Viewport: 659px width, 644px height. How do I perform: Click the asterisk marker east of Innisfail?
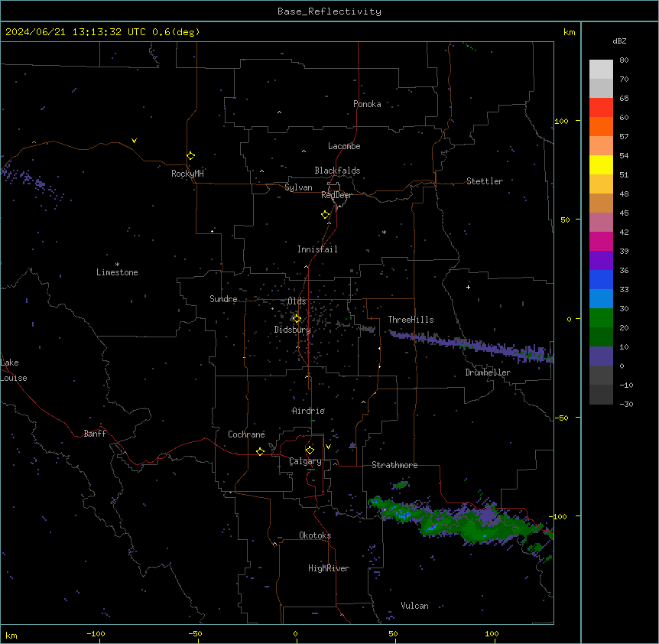tap(384, 232)
